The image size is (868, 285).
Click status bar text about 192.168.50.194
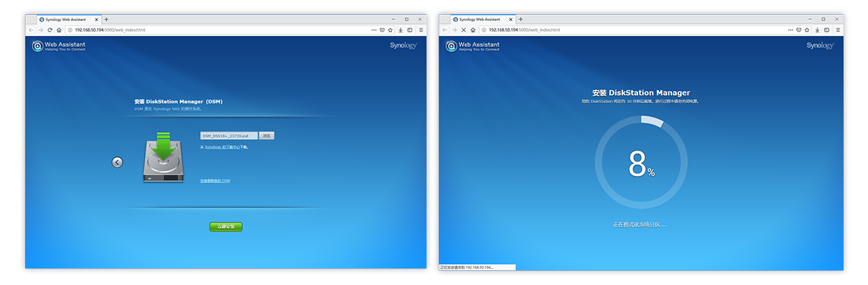(467, 267)
